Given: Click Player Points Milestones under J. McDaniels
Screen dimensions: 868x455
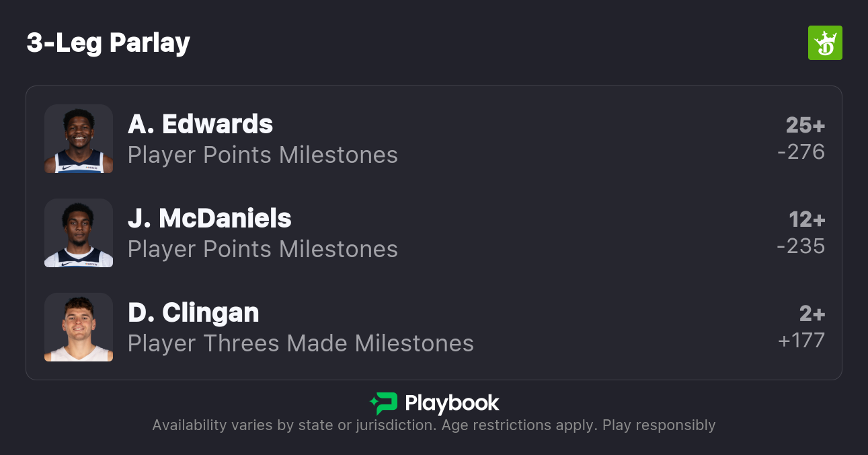Looking at the screenshot, I should coord(263,250).
